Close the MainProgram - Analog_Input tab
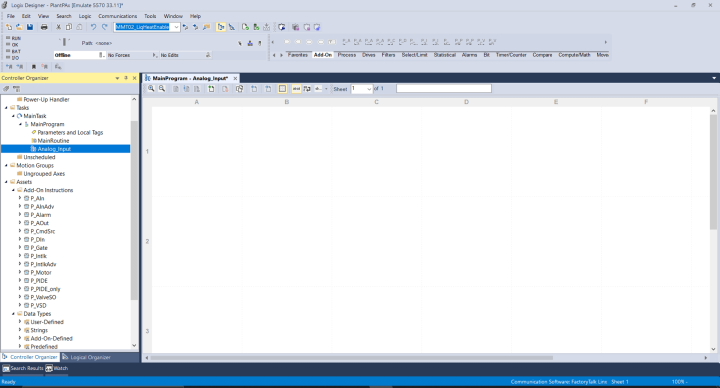Screen dimensions: 720x388 pos(235,79)
